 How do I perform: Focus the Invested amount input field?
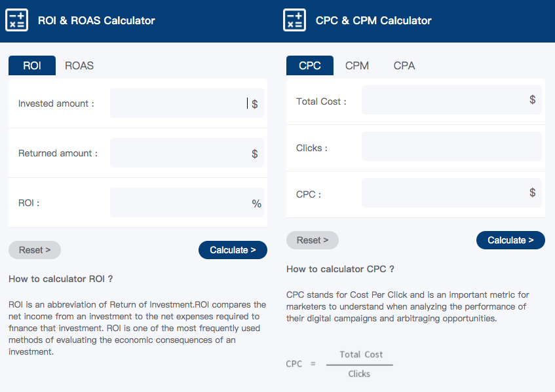pyautogui.click(x=187, y=103)
